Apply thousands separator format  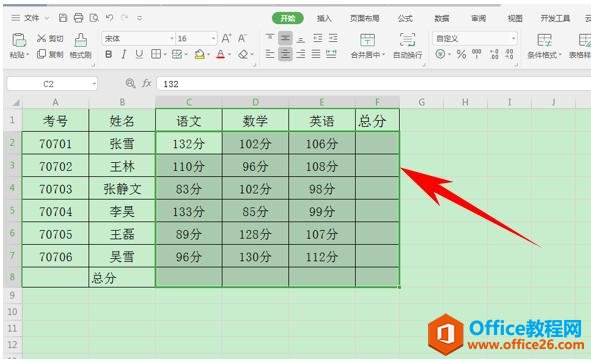(477, 54)
